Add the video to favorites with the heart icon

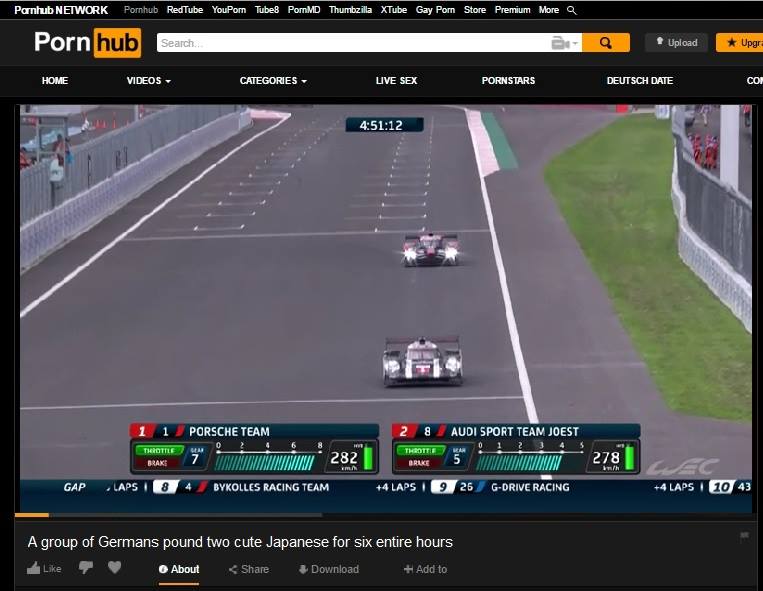115,567
